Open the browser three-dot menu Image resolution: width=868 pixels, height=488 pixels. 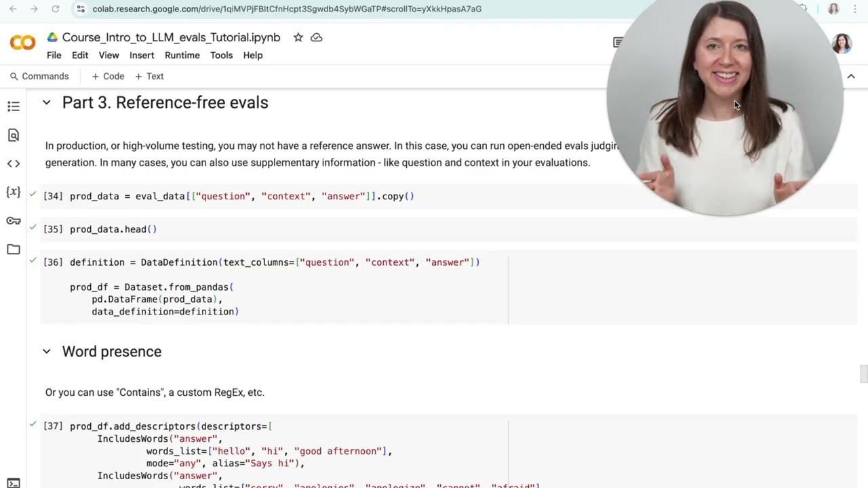(x=855, y=9)
